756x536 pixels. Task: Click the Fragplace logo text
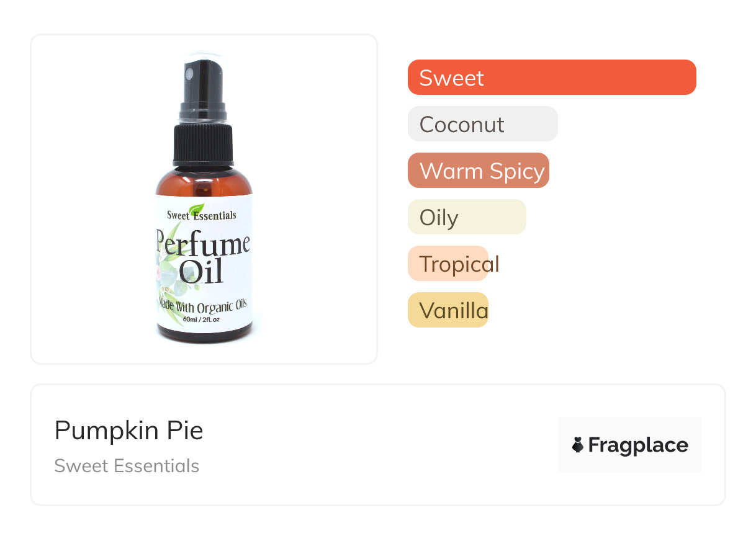coord(638,445)
